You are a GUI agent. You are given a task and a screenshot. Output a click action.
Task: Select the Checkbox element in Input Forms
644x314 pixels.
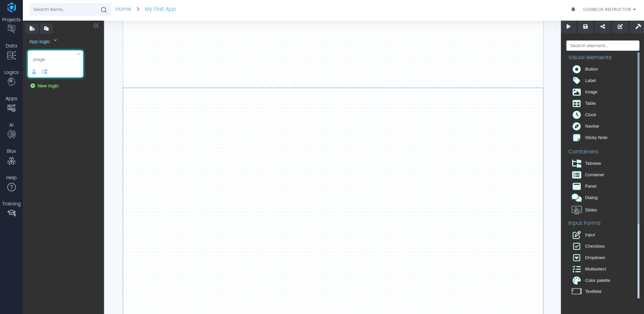pos(594,246)
